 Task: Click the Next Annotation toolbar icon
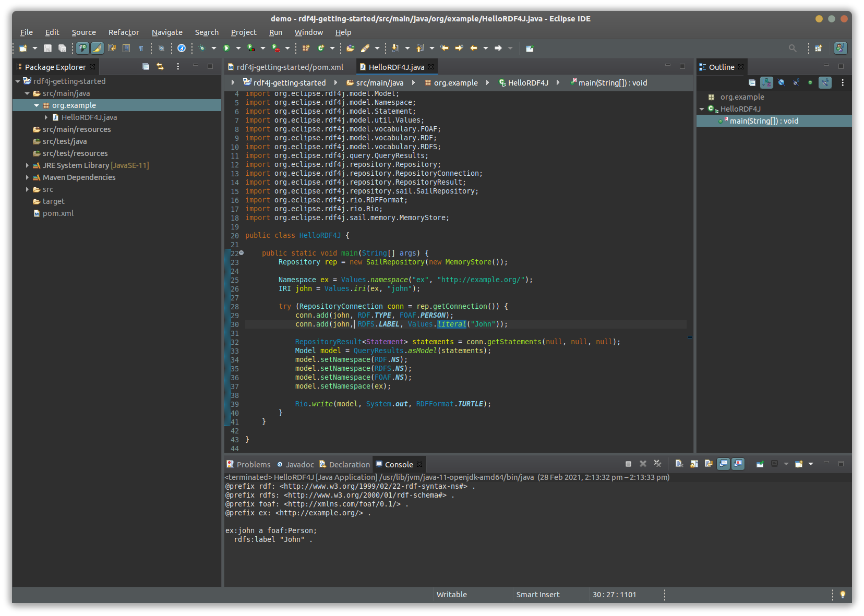click(395, 49)
